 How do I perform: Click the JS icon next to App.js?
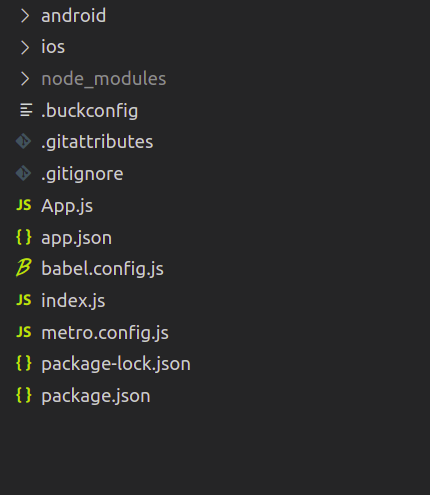[24, 205]
